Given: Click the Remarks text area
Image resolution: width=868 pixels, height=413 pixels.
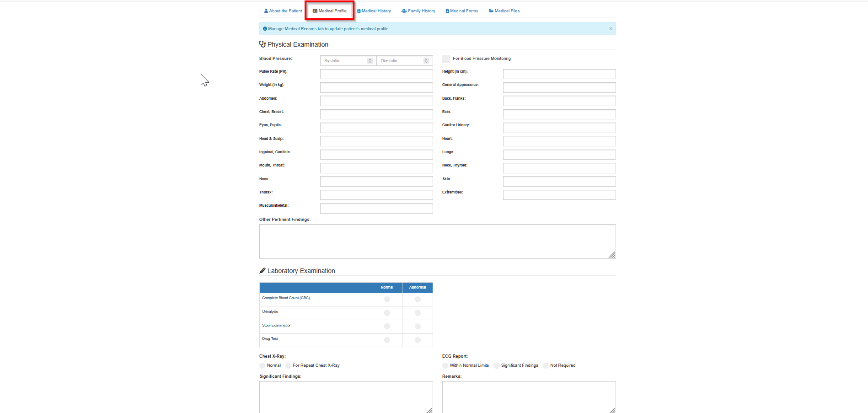Looking at the screenshot, I should click(529, 397).
